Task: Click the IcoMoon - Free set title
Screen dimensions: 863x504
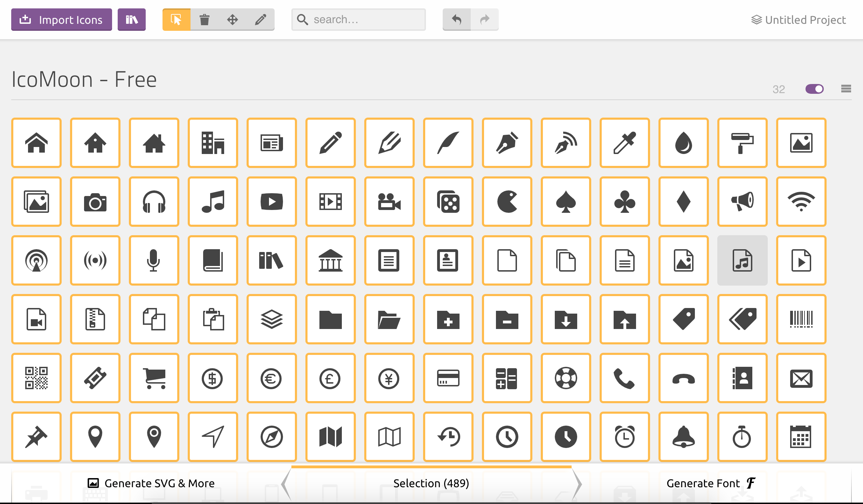Action: [84, 79]
